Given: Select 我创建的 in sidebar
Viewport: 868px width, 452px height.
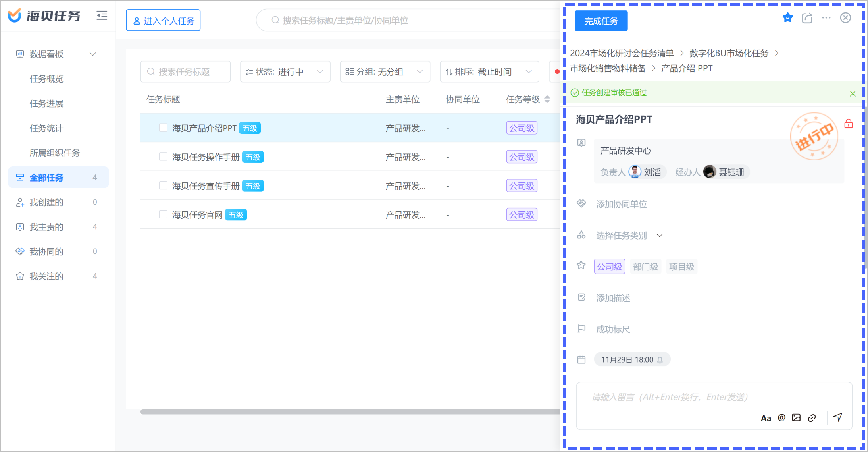Looking at the screenshot, I should (x=58, y=202).
